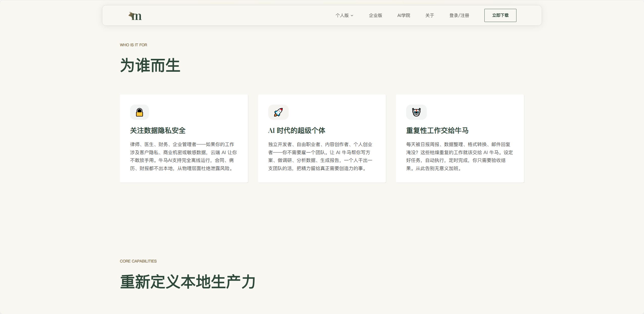Click the WHO IS IT FOR label
The width and height of the screenshot is (644, 314).
(x=133, y=45)
